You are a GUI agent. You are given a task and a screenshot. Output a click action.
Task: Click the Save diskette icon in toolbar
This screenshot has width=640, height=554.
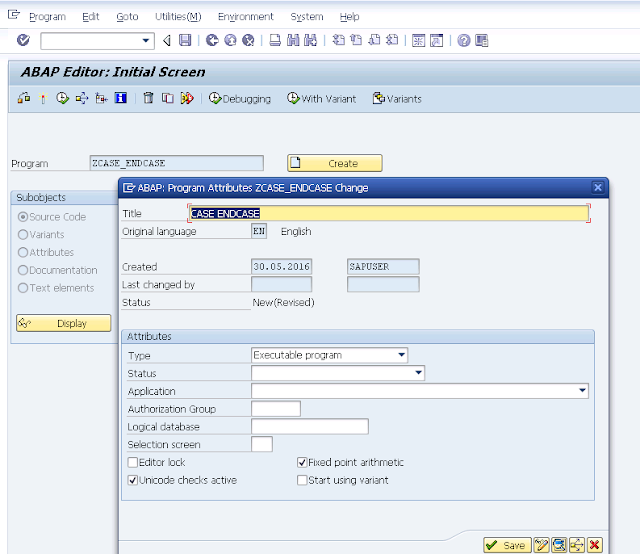point(185,40)
